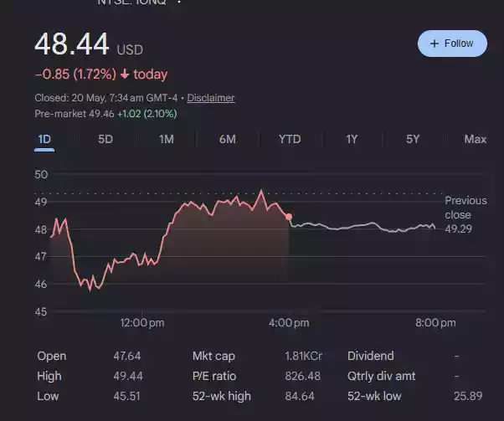Click the Low label
The image size is (504, 421).
click(48, 396)
